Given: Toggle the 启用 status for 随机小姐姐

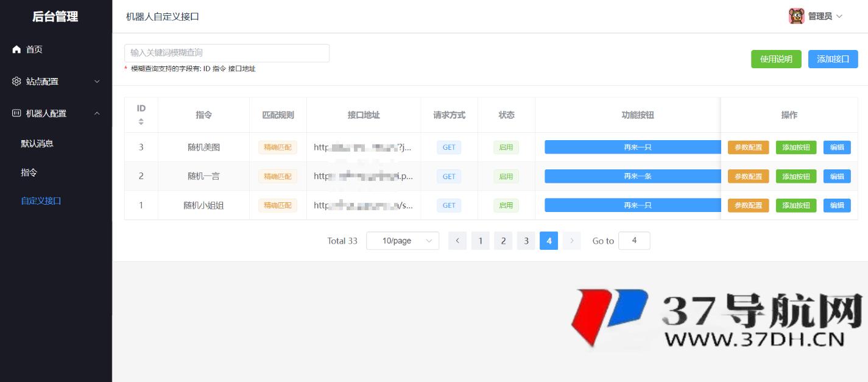Looking at the screenshot, I should click(506, 205).
